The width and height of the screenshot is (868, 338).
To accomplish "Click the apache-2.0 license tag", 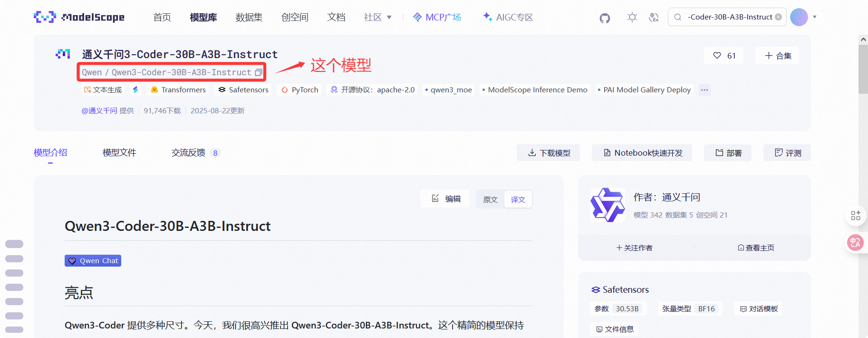I will pyautogui.click(x=373, y=89).
